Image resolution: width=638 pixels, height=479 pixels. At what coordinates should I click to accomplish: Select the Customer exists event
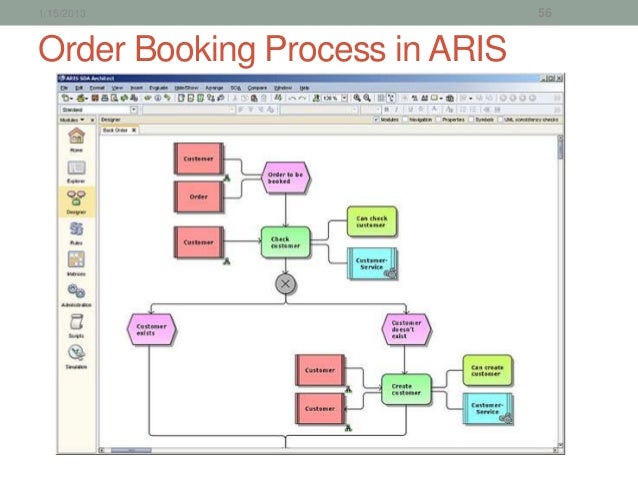151,329
